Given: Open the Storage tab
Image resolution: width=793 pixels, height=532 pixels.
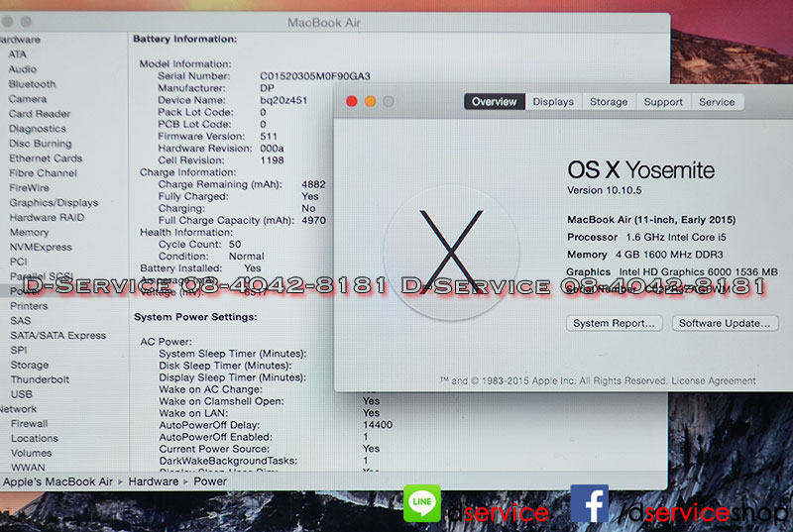Looking at the screenshot, I should tap(609, 102).
